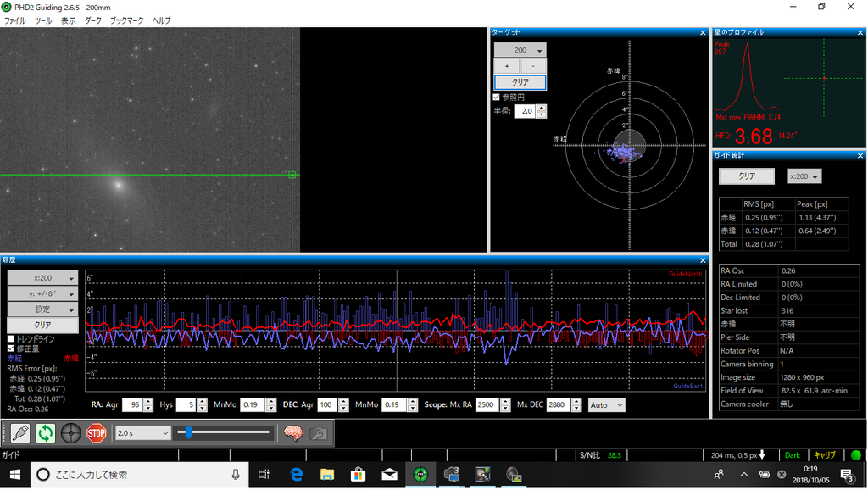868x496 pixels.
Task: Open the x:200 dropdown in ガイド統計 panel
Action: (804, 176)
